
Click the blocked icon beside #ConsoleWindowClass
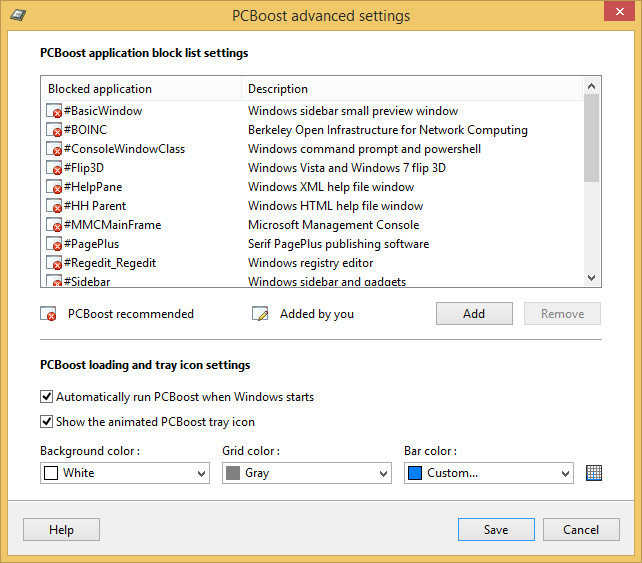(54, 149)
